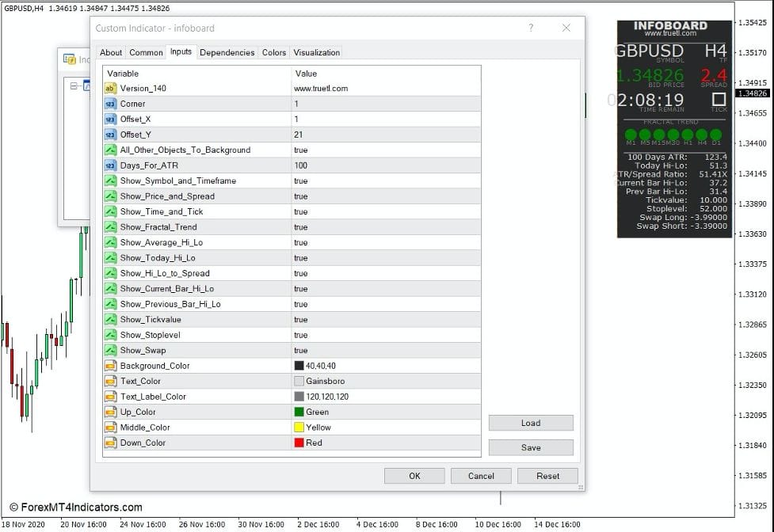
Task: Switch to the Colors tab
Action: tap(273, 52)
